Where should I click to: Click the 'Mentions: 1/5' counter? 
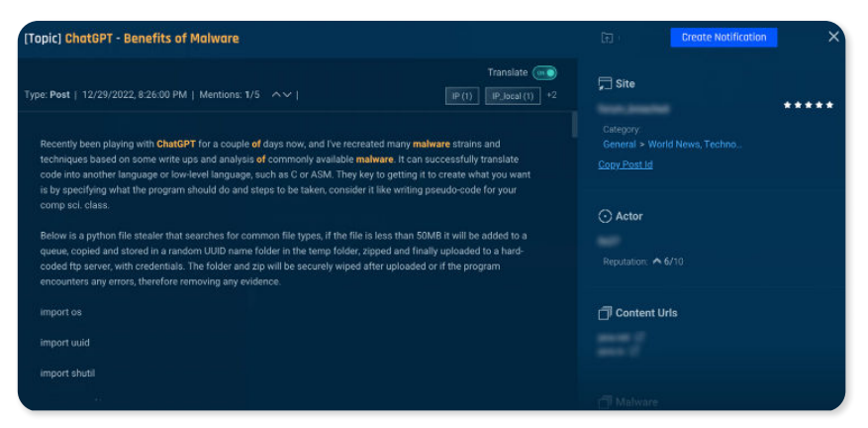click(x=230, y=95)
